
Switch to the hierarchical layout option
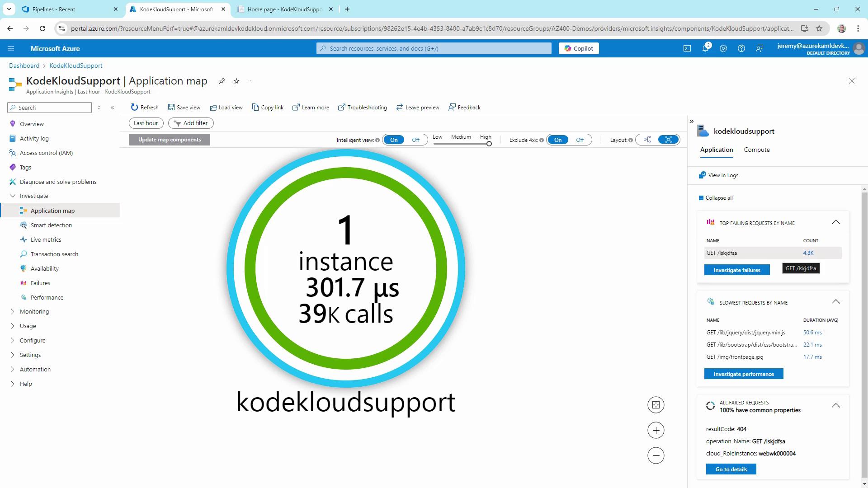pyautogui.click(x=647, y=140)
